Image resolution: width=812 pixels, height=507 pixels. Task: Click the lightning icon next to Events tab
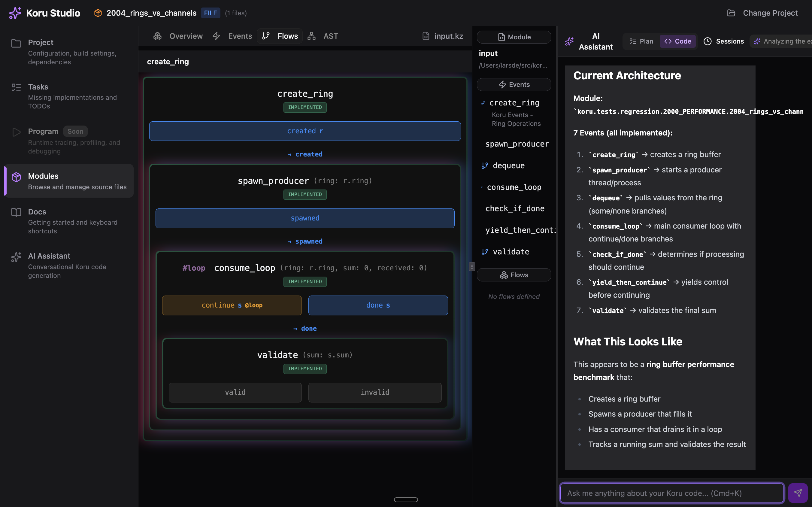click(x=217, y=36)
